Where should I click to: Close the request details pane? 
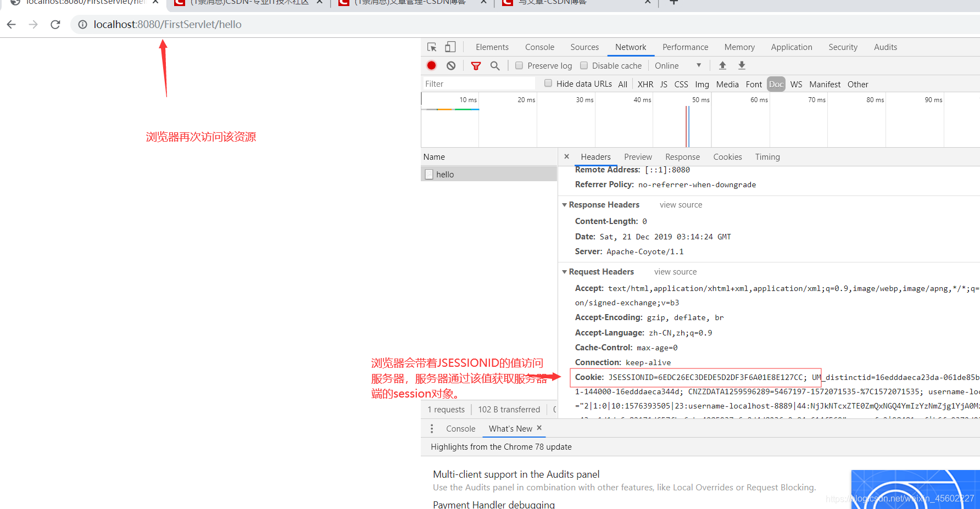pos(566,156)
